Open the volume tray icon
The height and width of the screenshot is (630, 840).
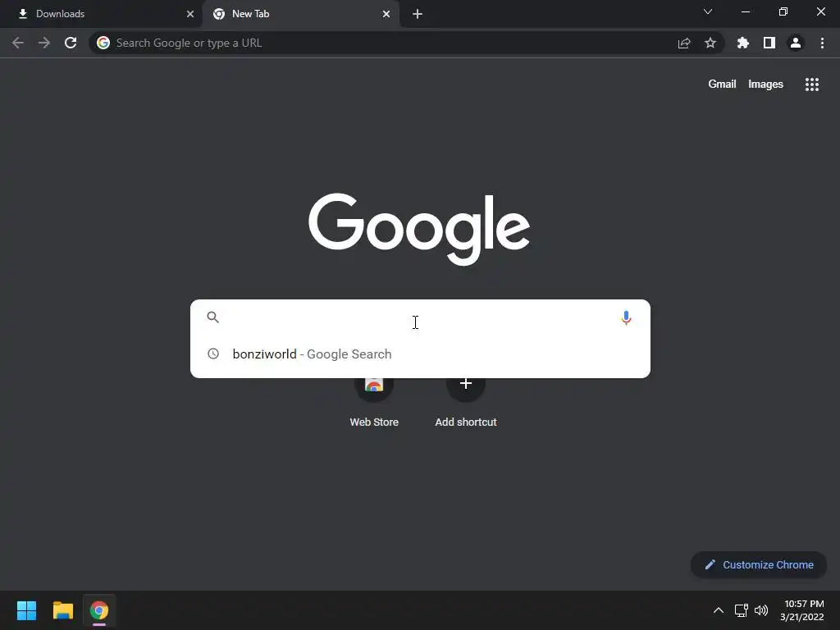click(760, 610)
